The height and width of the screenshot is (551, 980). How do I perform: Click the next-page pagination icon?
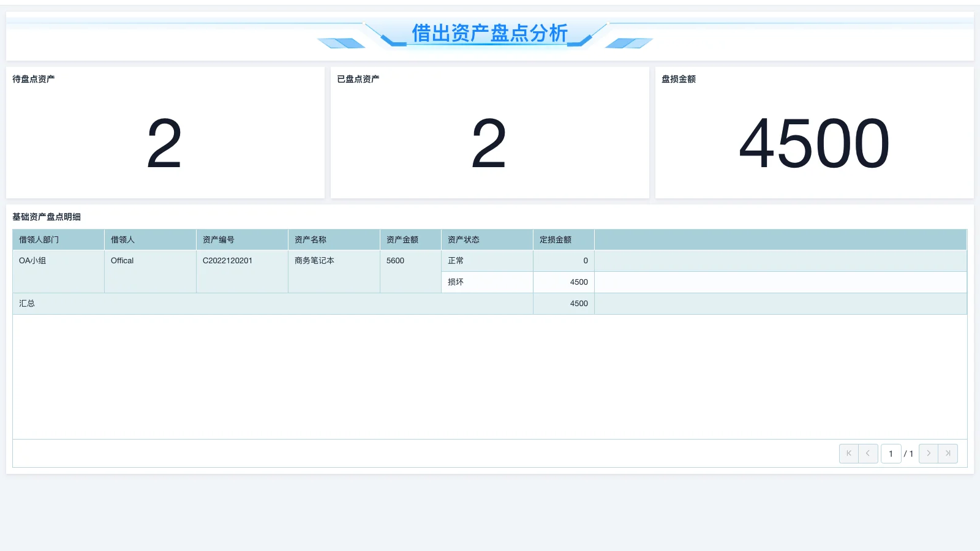928,453
